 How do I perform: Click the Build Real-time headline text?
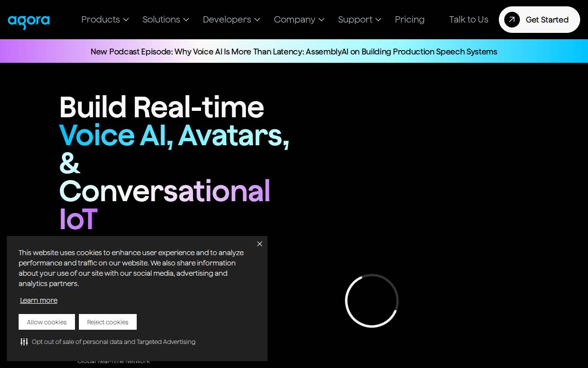tap(162, 107)
